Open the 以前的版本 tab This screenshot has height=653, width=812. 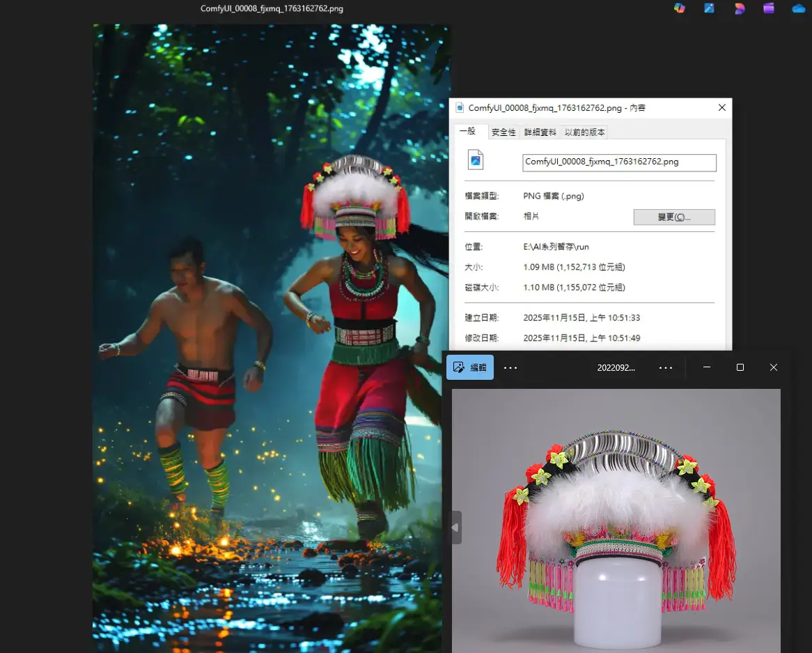click(x=584, y=132)
